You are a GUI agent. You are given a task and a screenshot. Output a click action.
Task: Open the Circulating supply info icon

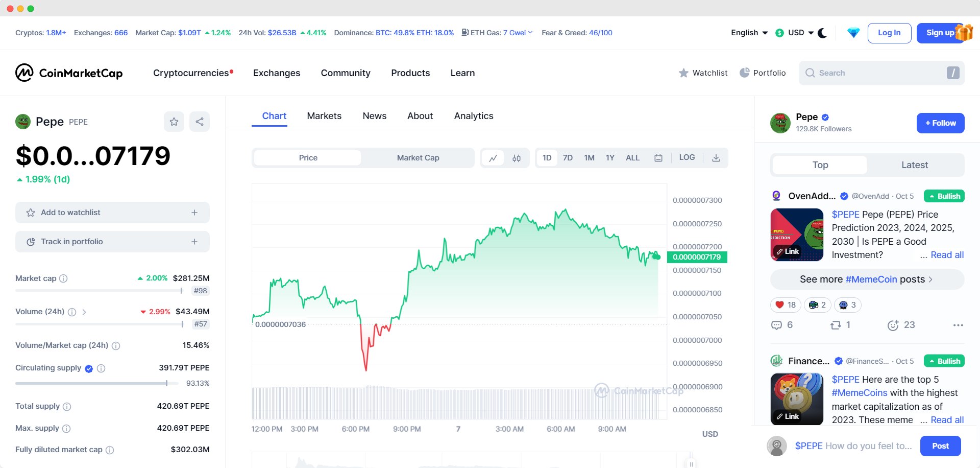point(101,368)
